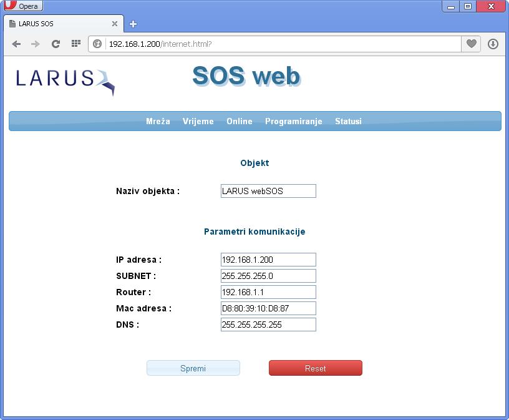Open the Speed Dial grid icon
The image size is (509, 420).
click(x=75, y=44)
